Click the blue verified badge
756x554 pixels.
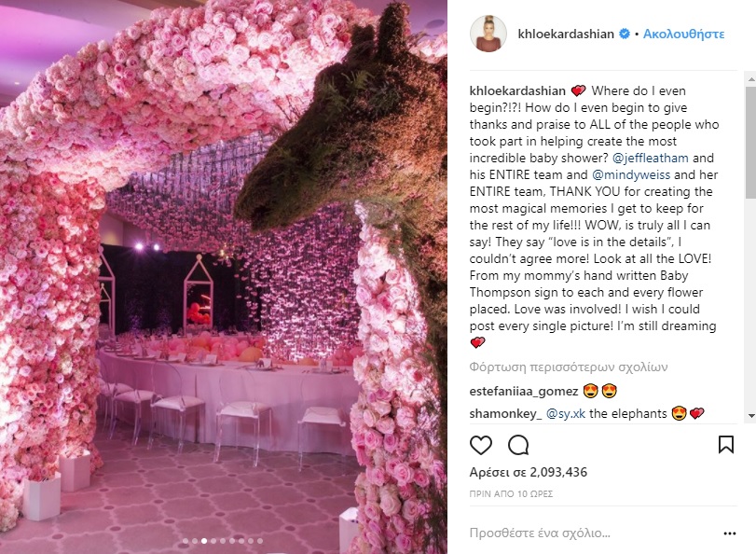[625, 34]
